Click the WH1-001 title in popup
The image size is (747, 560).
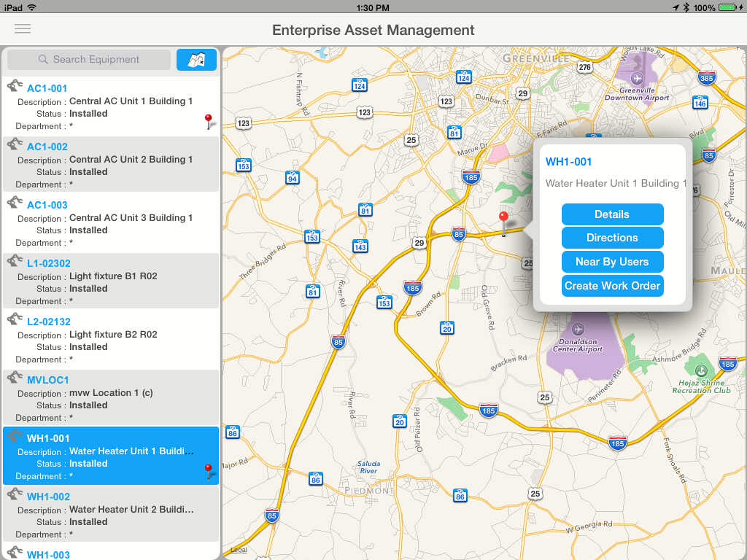coord(568,162)
